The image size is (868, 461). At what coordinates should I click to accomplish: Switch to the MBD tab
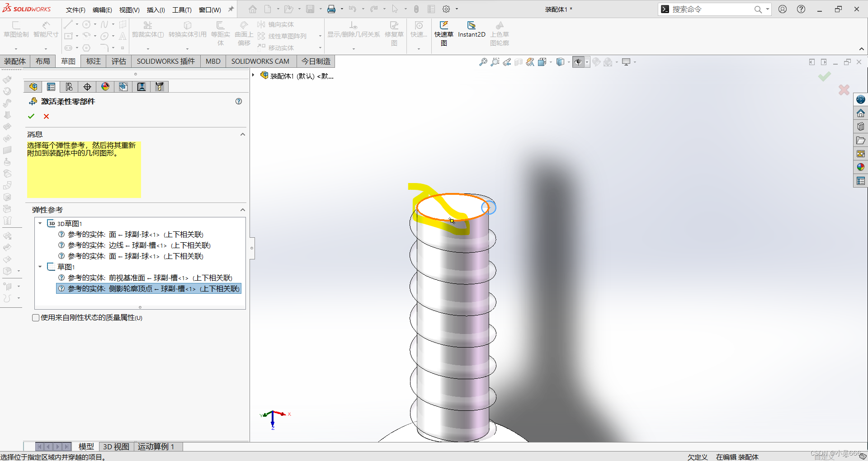213,61
